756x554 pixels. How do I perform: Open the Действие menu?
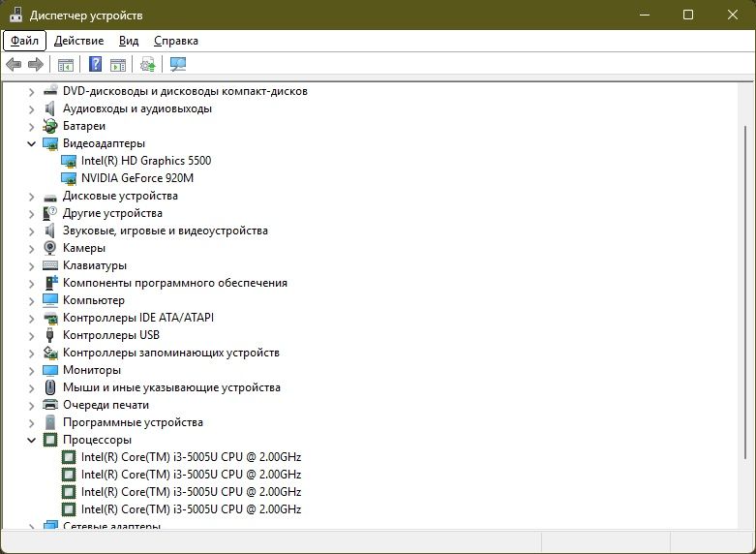[78, 41]
